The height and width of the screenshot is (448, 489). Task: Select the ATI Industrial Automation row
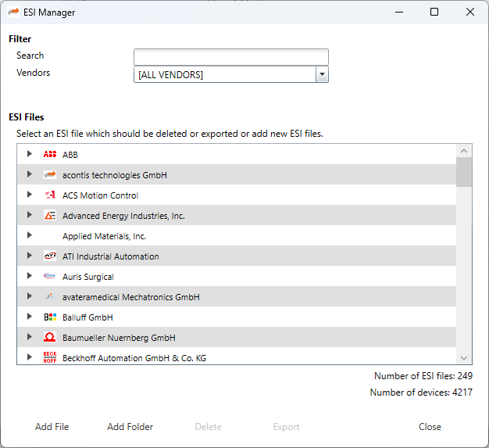pyautogui.click(x=237, y=256)
